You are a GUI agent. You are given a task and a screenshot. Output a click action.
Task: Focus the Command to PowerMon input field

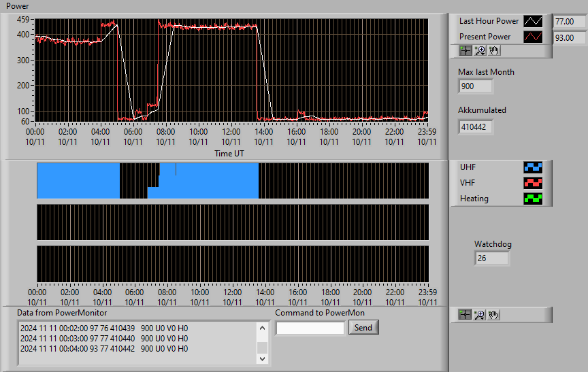pos(310,328)
